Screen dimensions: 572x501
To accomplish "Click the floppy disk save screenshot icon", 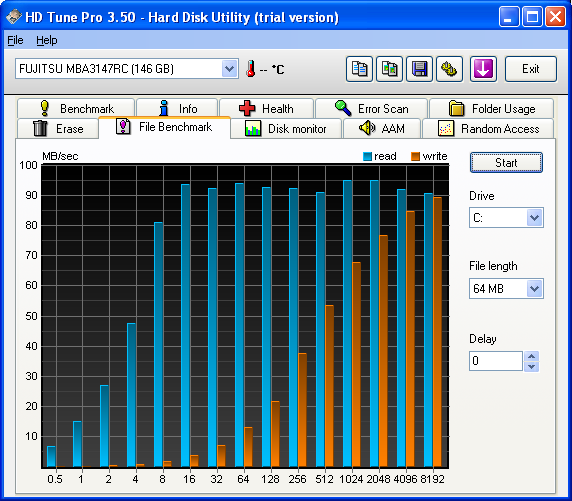I will tap(419, 69).
